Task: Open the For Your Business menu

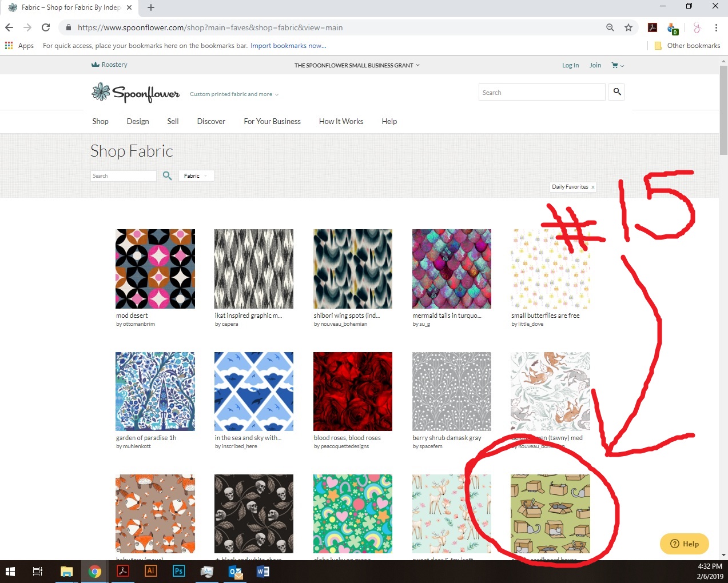Action: tap(272, 121)
